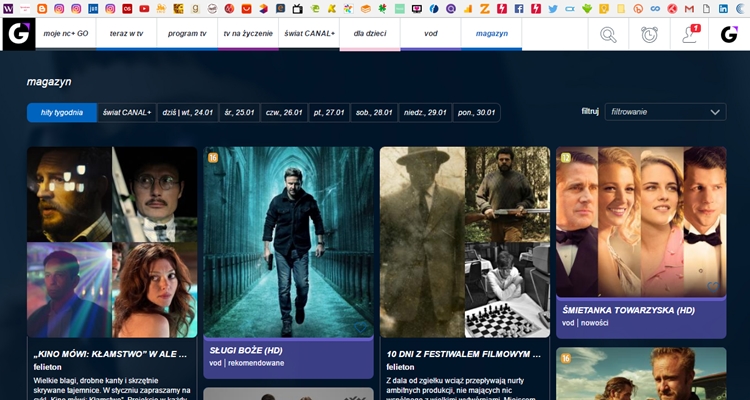Select magazyn in top navigation

point(492,33)
